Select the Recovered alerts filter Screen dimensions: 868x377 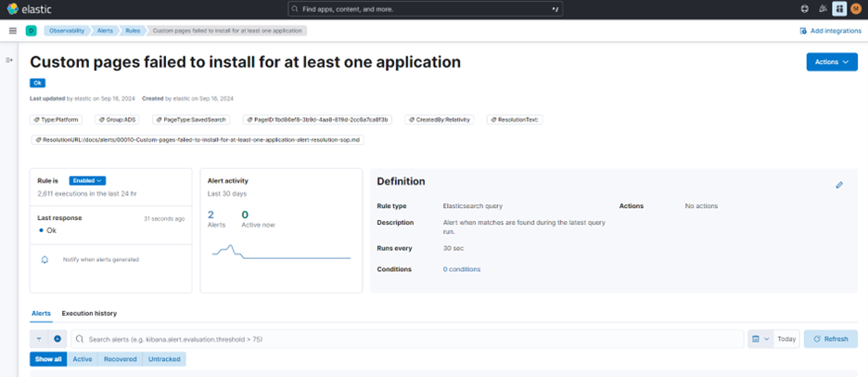coord(120,359)
